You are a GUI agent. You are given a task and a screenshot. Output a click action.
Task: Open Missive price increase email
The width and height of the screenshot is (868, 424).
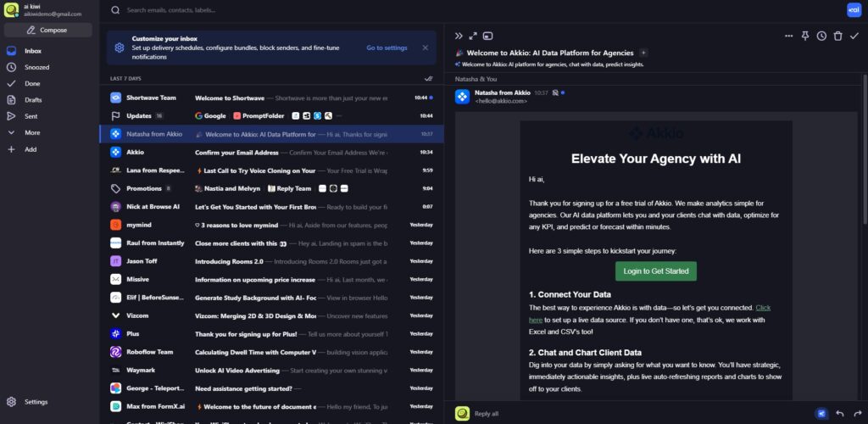[x=271, y=280]
